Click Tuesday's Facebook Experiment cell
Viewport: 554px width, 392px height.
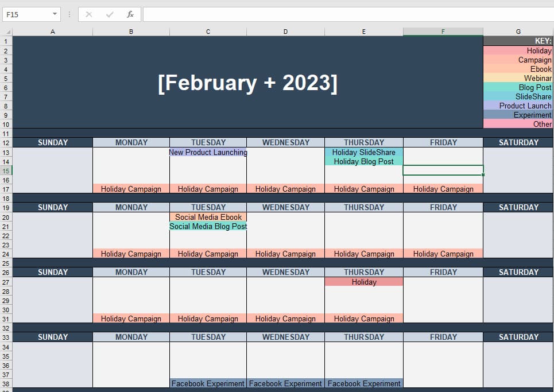click(208, 383)
